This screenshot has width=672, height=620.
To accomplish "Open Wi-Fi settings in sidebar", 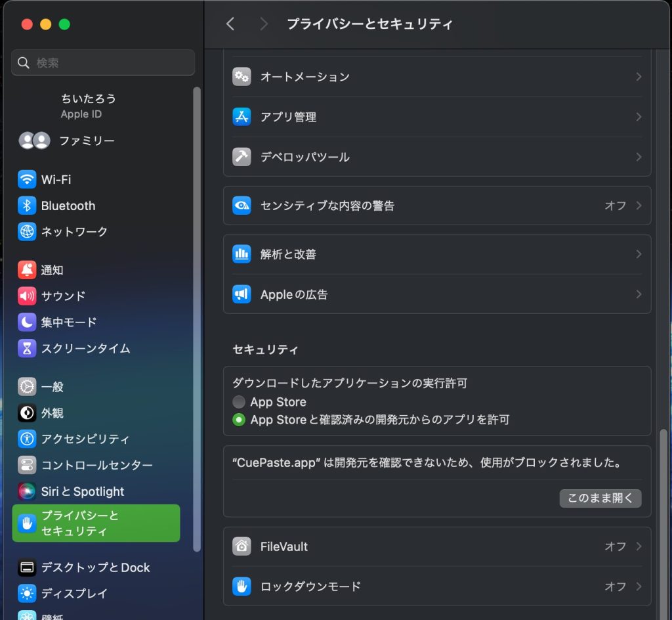I will point(96,179).
